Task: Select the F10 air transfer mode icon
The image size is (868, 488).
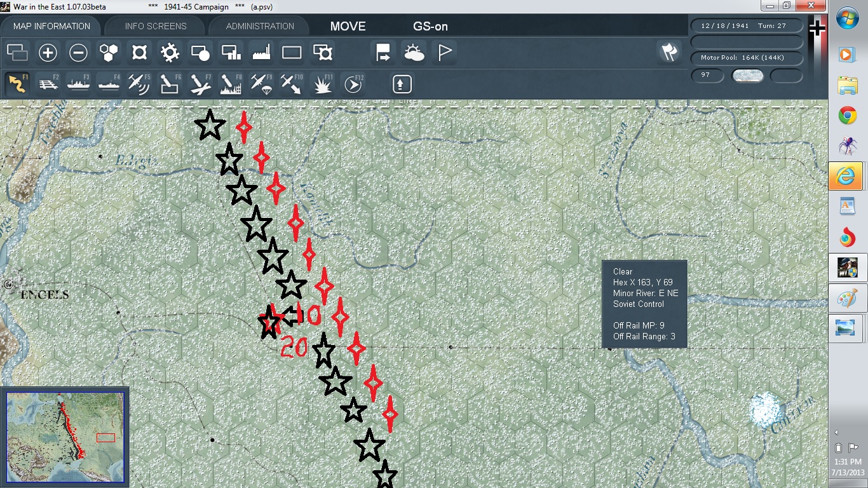Action: pos(292,84)
